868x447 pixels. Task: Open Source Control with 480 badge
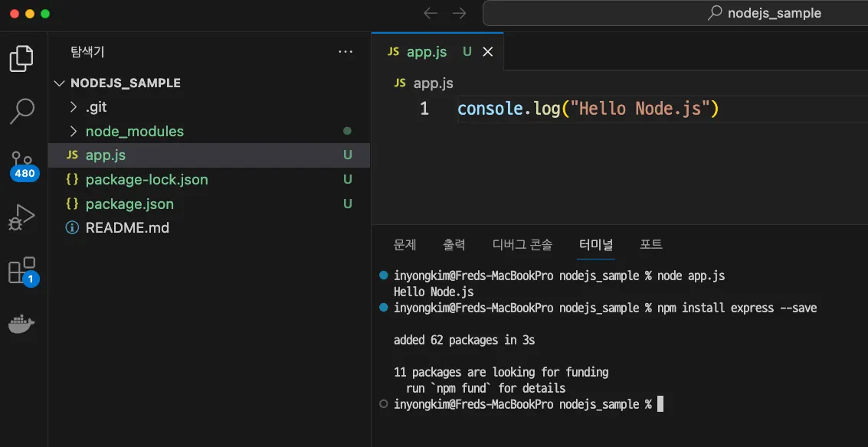point(22,164)
